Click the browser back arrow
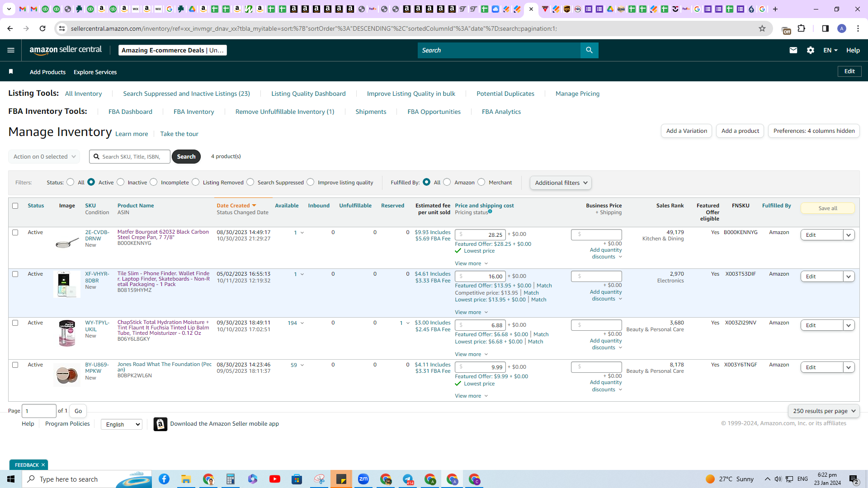Screen dimensions: 868x488 click(x=10, y=28)
